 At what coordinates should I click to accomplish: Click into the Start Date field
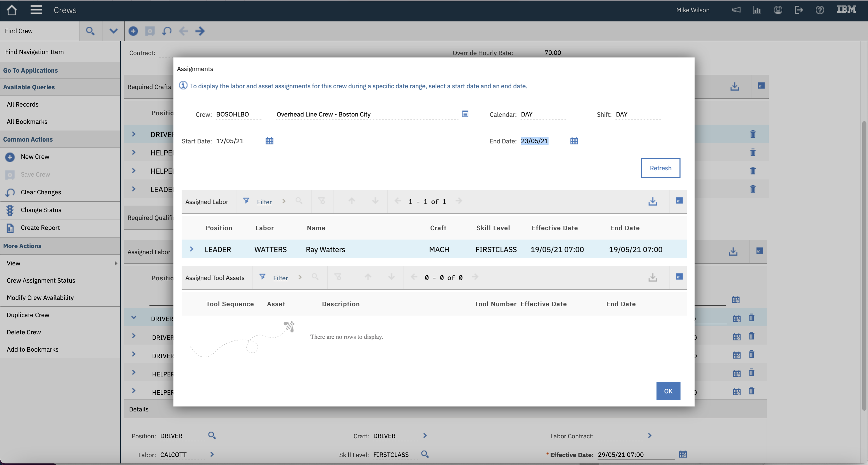[x=238, y=141]
